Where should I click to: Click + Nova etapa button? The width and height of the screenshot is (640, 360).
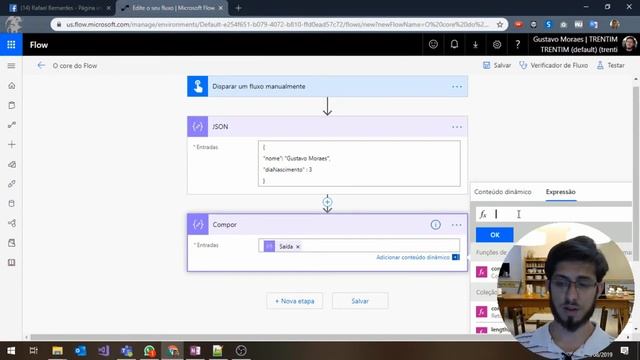pyautogui.click(x=295, y=301)
